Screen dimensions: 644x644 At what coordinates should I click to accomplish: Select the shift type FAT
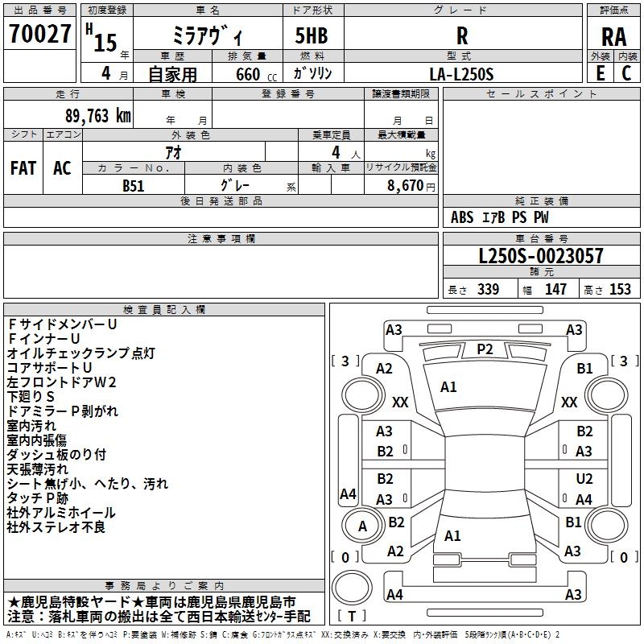pyautogui.click(x=23, y=168)
